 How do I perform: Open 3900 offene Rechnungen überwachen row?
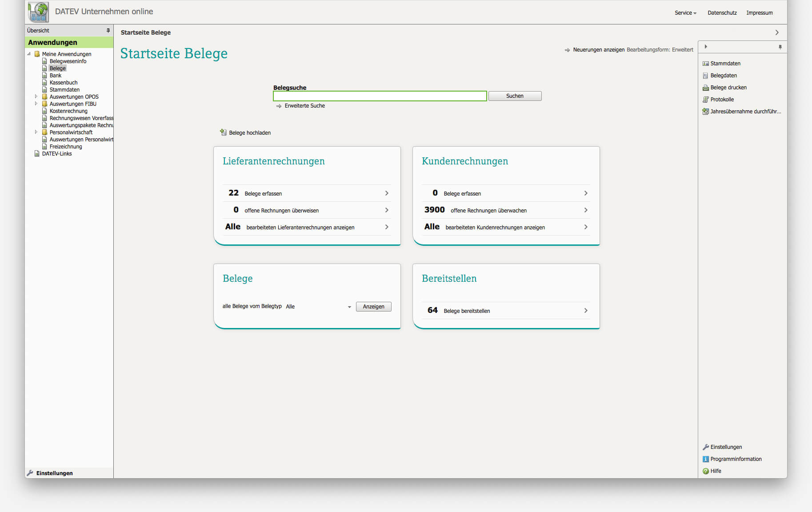506,210
